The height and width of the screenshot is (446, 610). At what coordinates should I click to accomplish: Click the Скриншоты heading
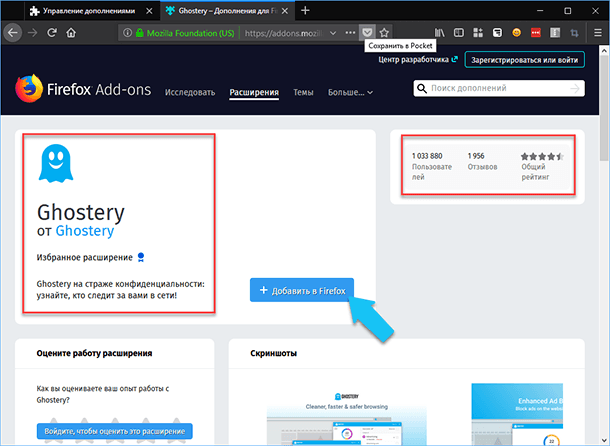273,353
